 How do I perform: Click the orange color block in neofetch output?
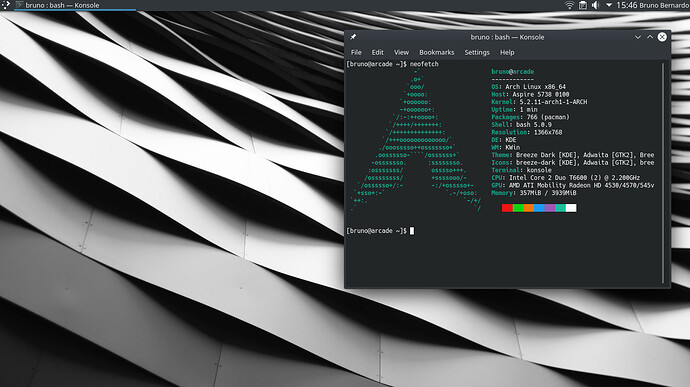529,208
